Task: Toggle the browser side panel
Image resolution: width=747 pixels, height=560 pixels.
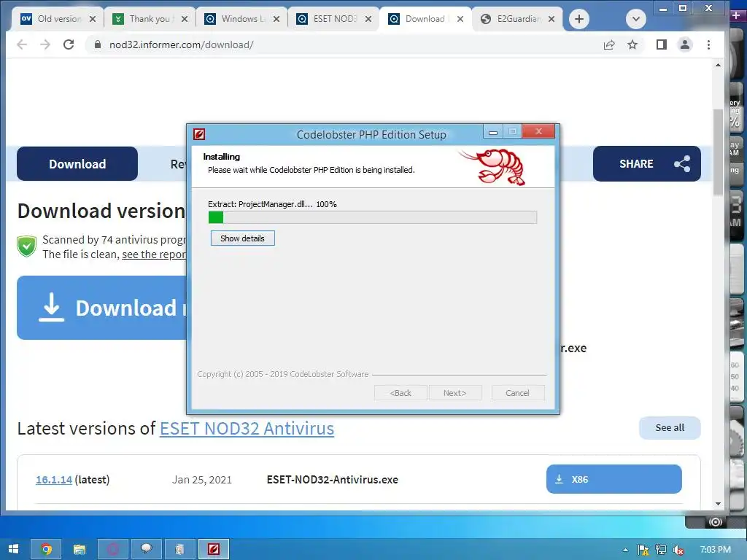Action: click(661, 44)
